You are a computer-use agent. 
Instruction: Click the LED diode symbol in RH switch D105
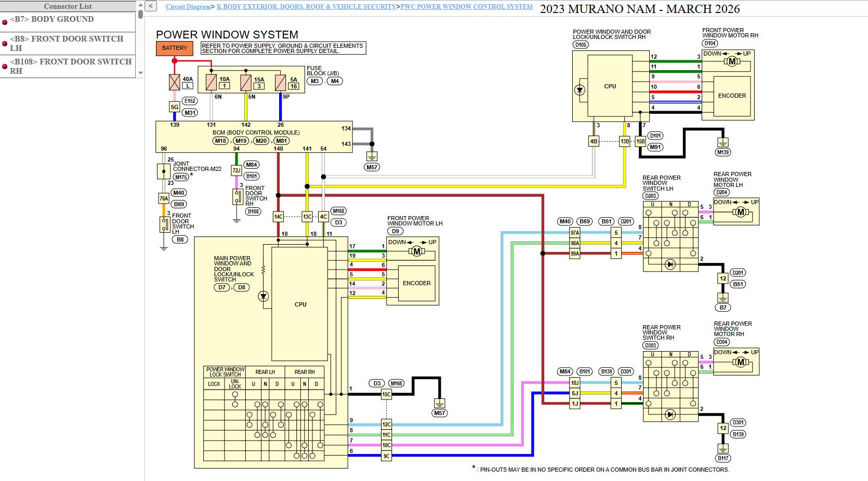[580, 90]
